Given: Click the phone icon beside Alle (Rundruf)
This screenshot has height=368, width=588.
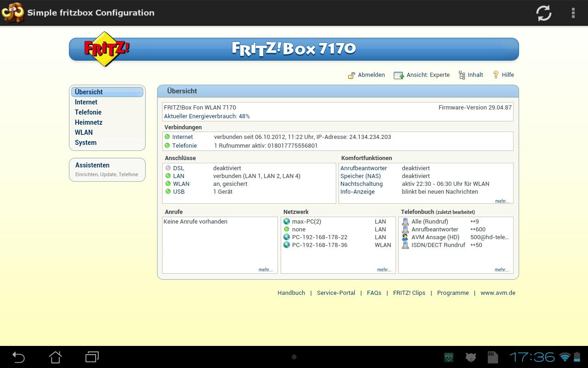Looking at the screenshot, I should [x=405, y=222].
